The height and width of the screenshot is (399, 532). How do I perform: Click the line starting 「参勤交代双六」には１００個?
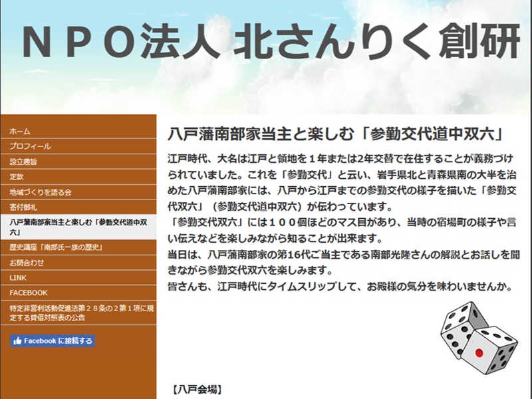coord(342,223)
